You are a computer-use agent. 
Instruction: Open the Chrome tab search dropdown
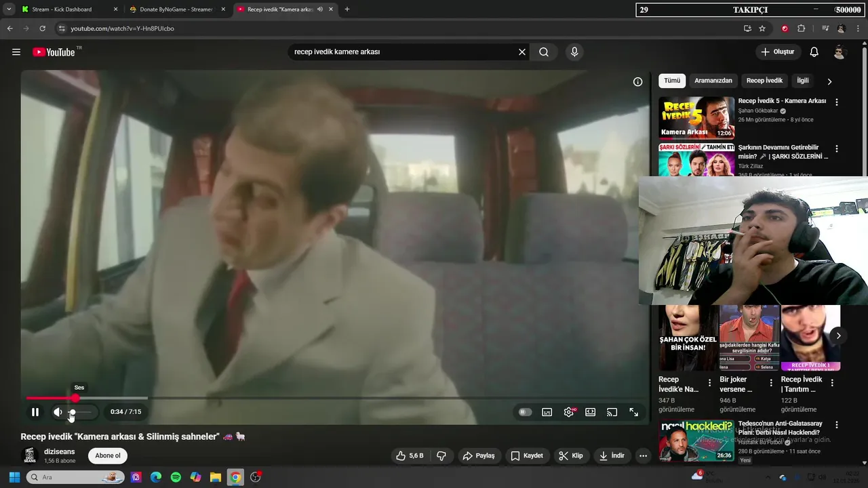pyautogui.click(x=9, y=9)
